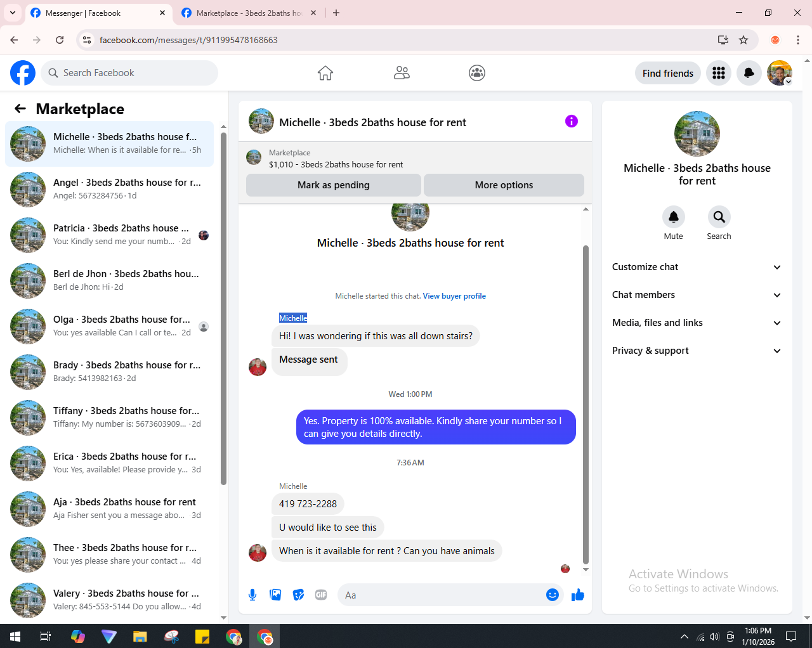Viewport: 812px width, 648px height.
Task: Click the message 'U would like to see this'
Action: pos(328,528)
